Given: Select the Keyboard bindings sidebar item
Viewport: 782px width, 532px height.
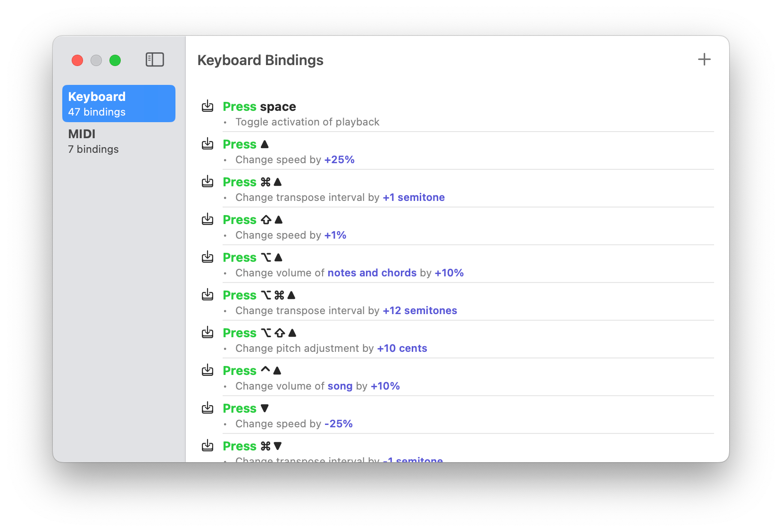Looking at the screenshot, I should [x=118, y=104].
